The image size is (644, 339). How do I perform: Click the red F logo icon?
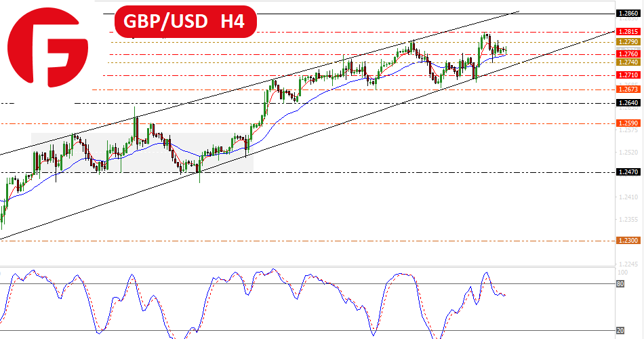click(47, 47)
